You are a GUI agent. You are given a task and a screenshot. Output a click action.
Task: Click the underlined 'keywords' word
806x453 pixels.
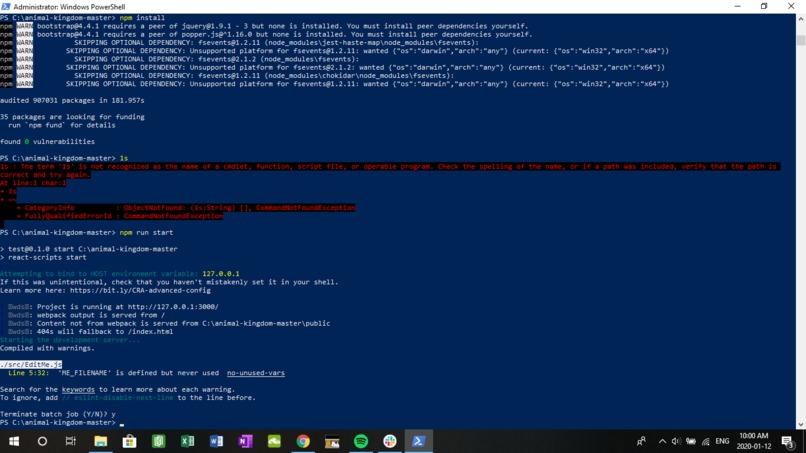tap(78, 389)
